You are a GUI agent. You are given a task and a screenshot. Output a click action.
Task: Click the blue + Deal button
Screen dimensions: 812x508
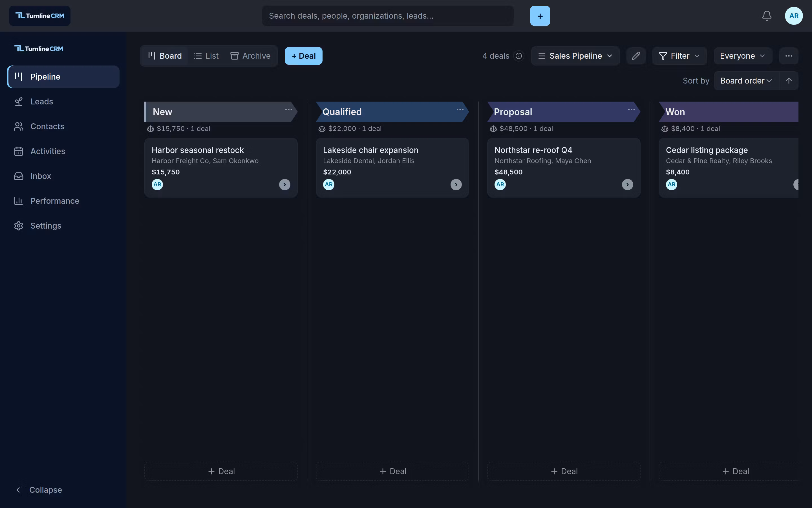tap(303, 56)
